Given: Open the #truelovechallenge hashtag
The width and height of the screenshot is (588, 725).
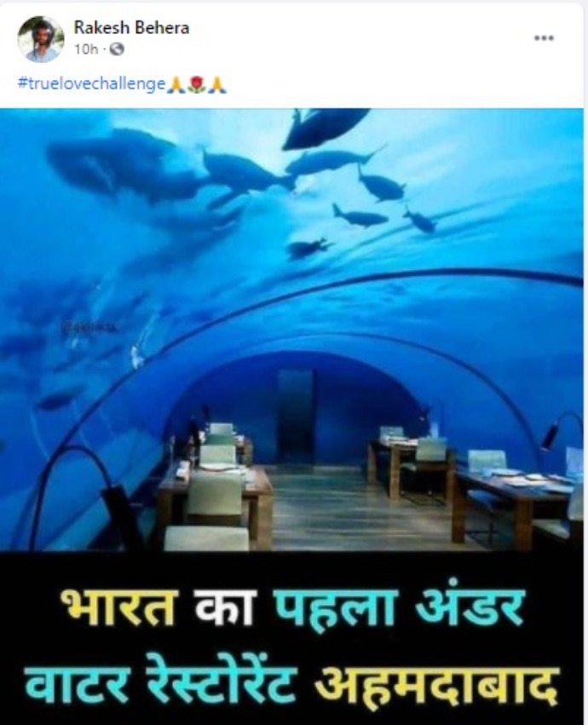Looking at the screenshot, I should point(91,84).
